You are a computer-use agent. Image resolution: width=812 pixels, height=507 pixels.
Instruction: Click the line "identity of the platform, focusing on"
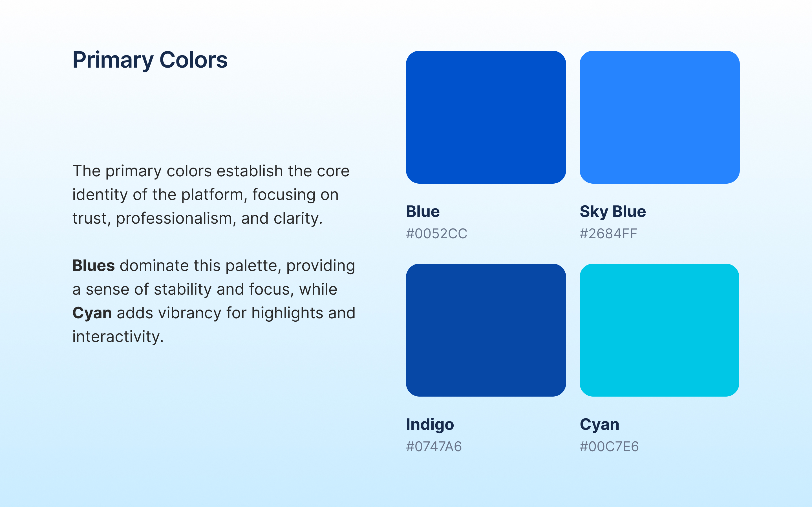205,195
